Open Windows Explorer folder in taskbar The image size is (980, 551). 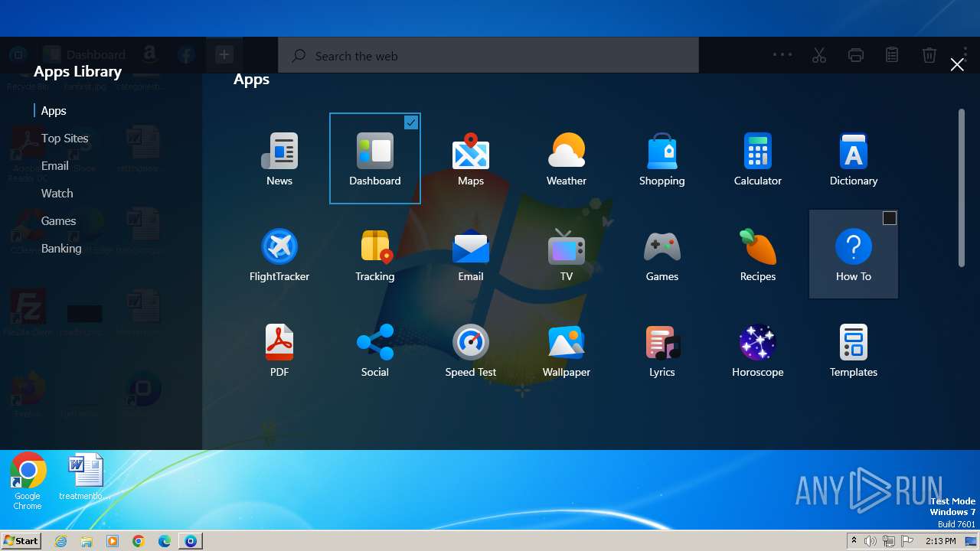[x=87, y=541]
